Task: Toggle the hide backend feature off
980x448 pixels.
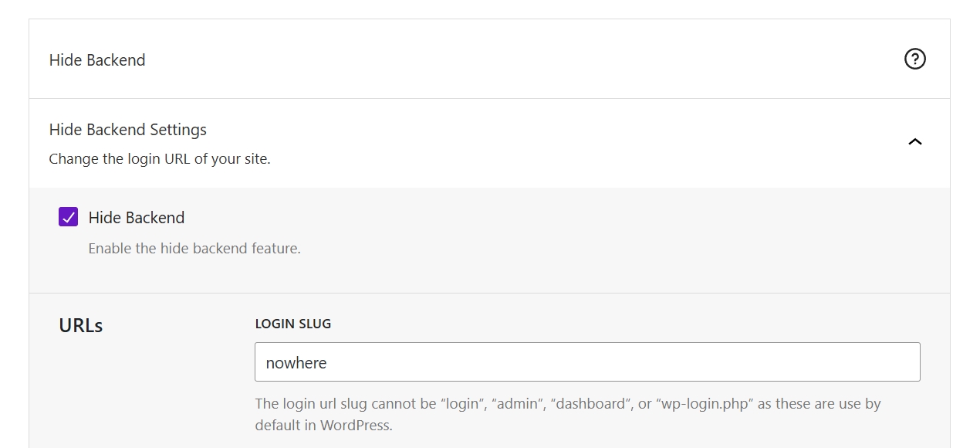Action: coord(68,217)
